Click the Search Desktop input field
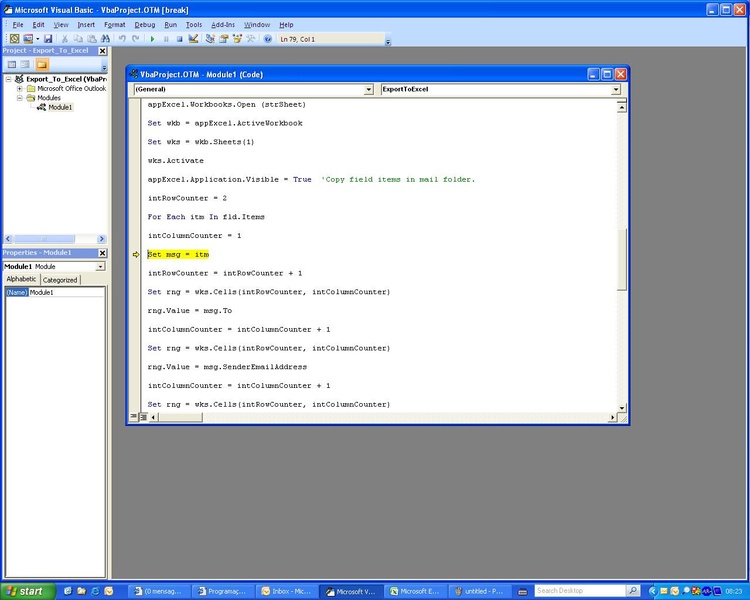 tap(579, 591)
